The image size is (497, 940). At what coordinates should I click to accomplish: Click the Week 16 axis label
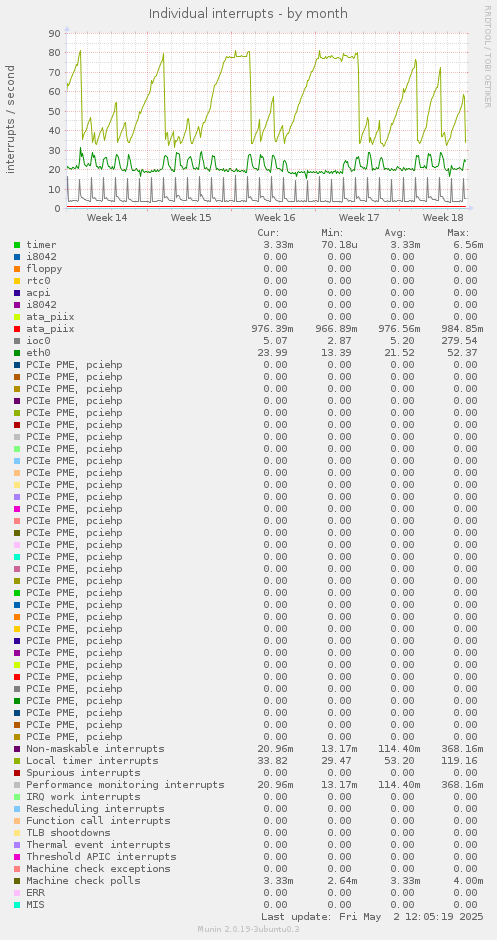point(275,218)
